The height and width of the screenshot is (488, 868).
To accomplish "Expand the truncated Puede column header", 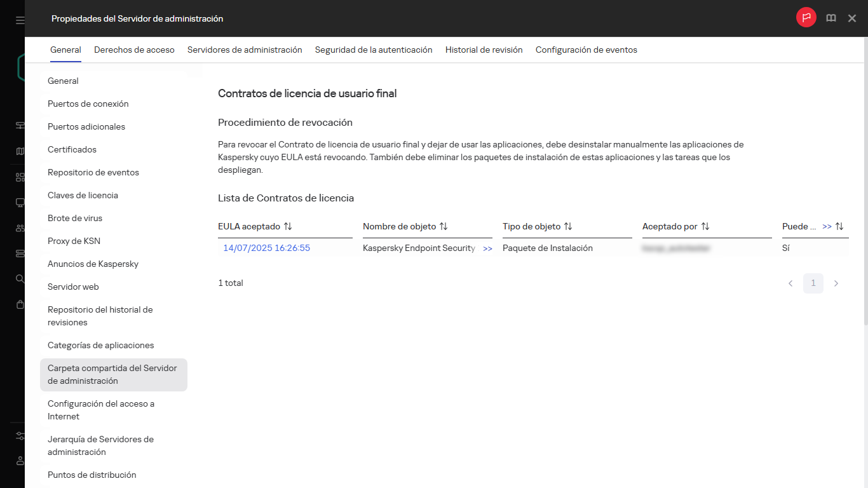I will (x=827, y=226).
